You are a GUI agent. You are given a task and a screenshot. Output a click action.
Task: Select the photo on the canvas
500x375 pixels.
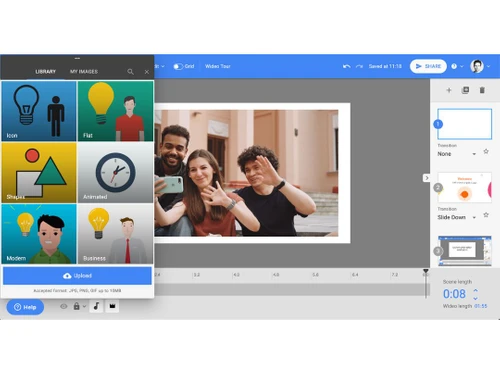(246, 173)
